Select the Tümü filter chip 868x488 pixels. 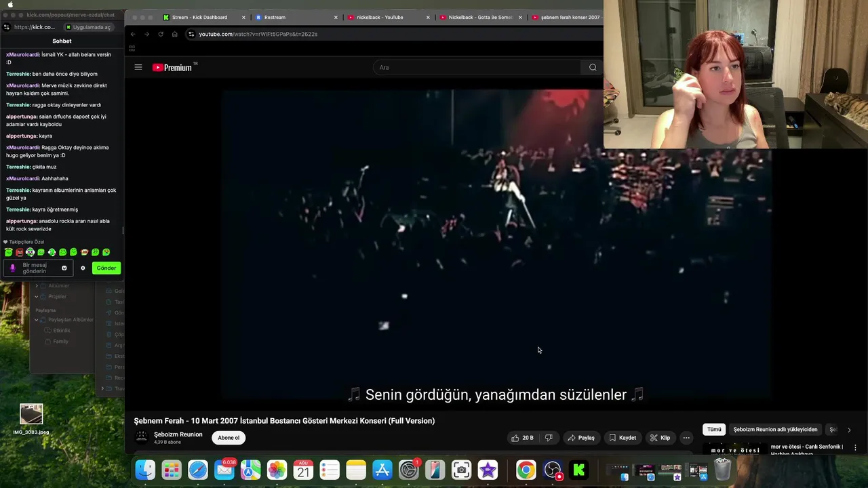pyautogui.click(x=714, y=429)
